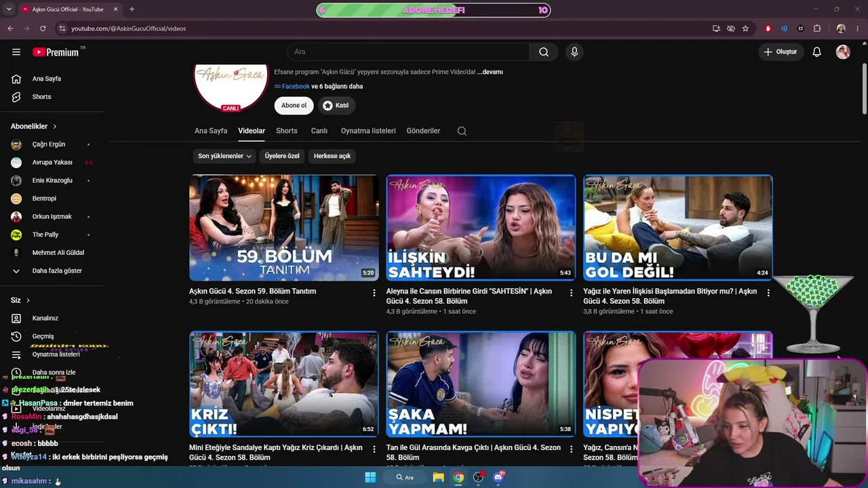
Task: Open options for Aleyna ile Cansın video
Action: 571,293
